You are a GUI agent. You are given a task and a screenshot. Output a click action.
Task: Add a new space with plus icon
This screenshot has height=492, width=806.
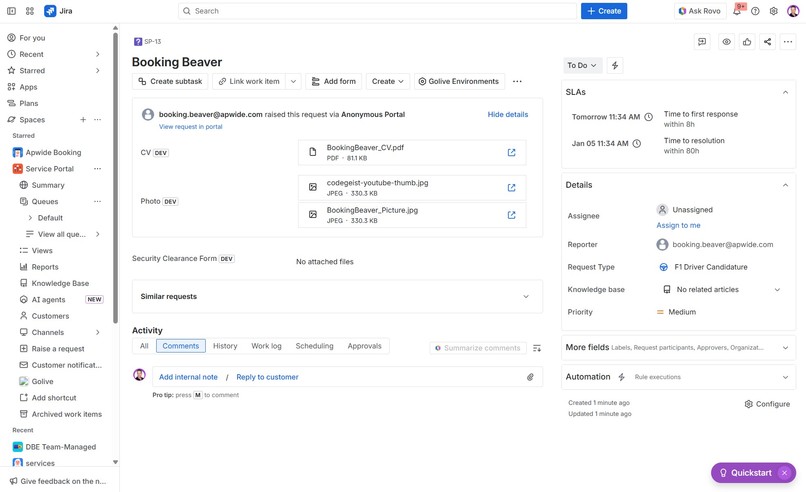[x=83, y=119]
